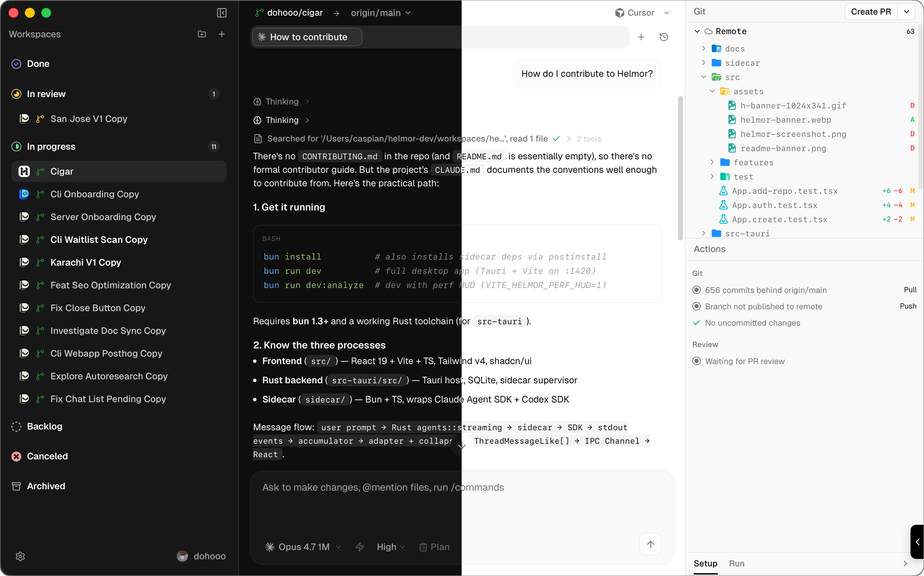This screenshot has width=924, height=576.
Task: Click the lightning bolt icon in the composer
Action: (x=360, y=547)
